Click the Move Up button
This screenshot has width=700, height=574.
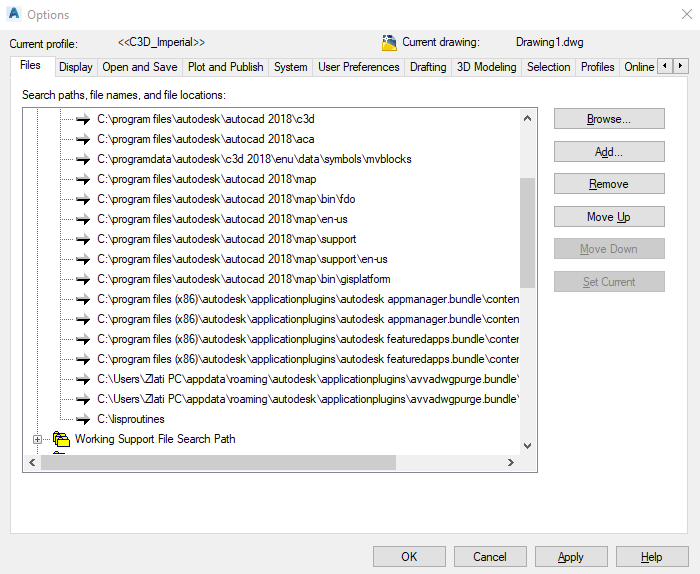pos(609,216)
